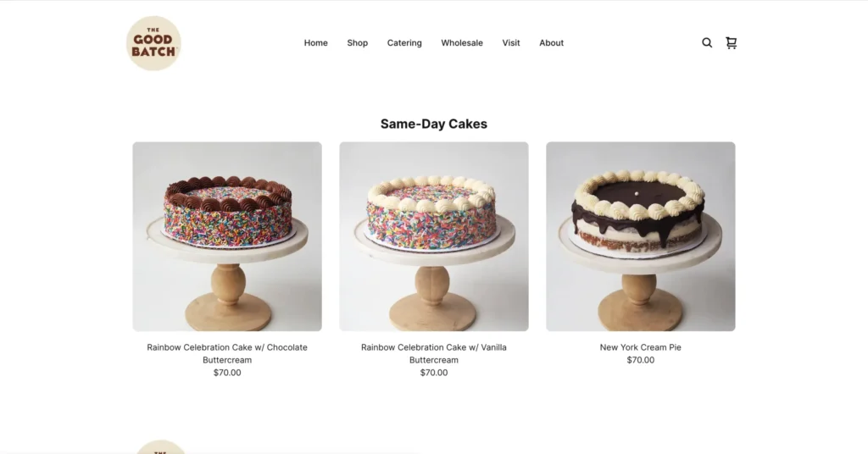The height and width of the screenshot is (454, 868).
Task: Open the About page
Action: click(x=551, y=42)
